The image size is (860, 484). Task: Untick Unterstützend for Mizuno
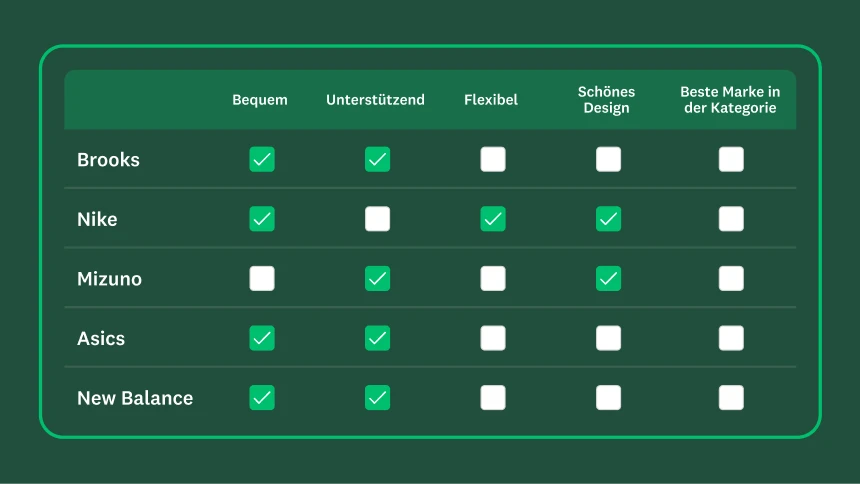point(377,278)
